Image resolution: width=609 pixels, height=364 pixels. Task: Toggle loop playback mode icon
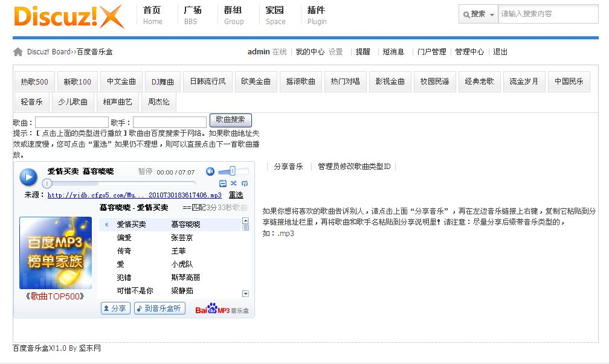[x=223, y=184]
